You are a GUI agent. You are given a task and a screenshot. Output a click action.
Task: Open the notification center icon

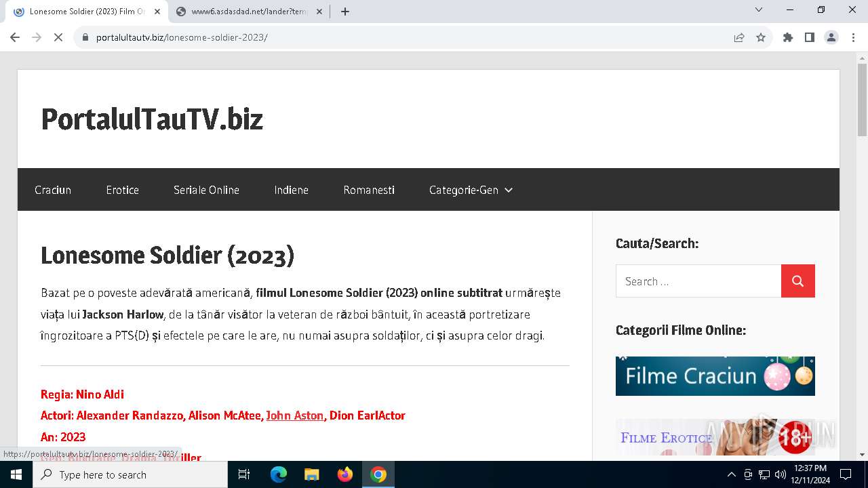(846, 474)
